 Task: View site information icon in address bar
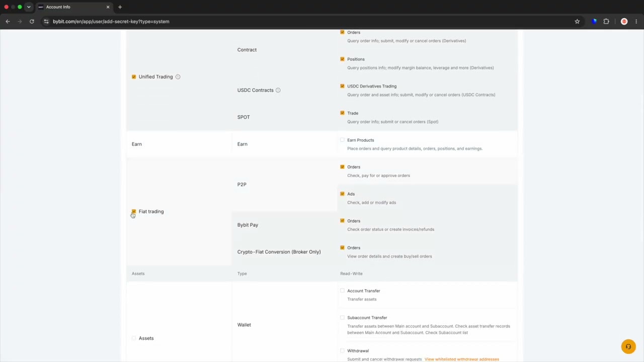pos(46,22)
